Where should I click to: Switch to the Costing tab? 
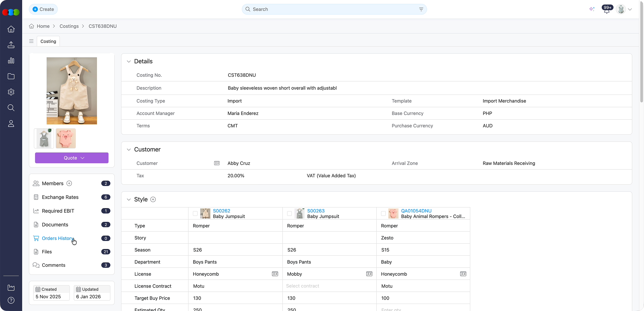(x=48, y=41)
